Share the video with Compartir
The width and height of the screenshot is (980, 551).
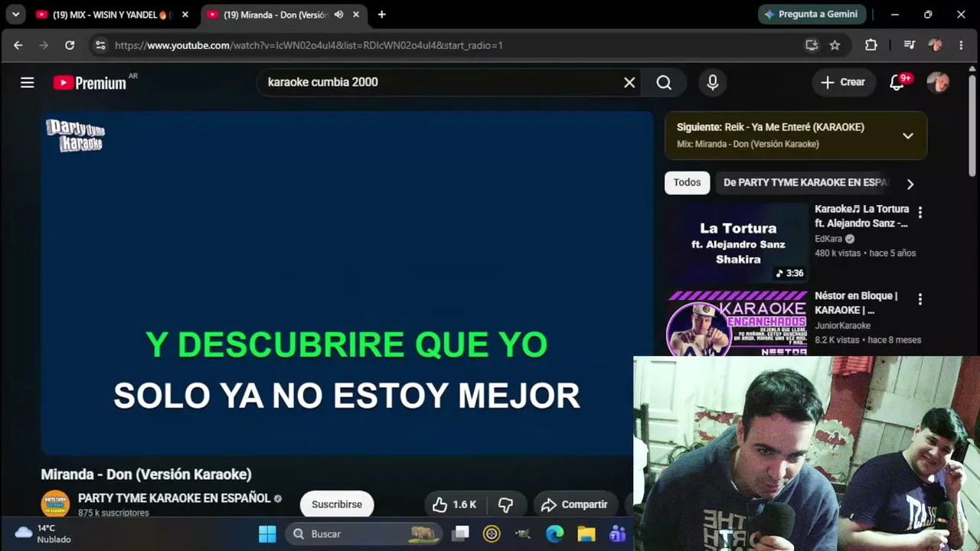point(575,504)
